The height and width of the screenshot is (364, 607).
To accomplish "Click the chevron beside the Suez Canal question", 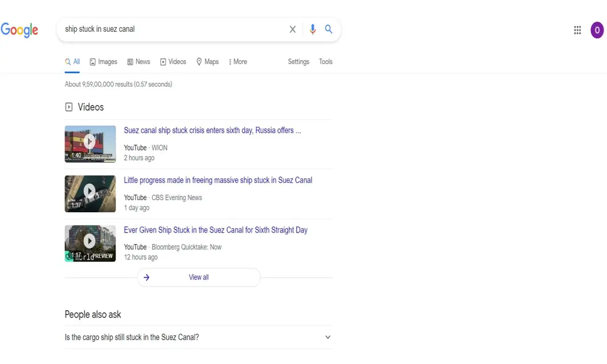I will [328, 337].
